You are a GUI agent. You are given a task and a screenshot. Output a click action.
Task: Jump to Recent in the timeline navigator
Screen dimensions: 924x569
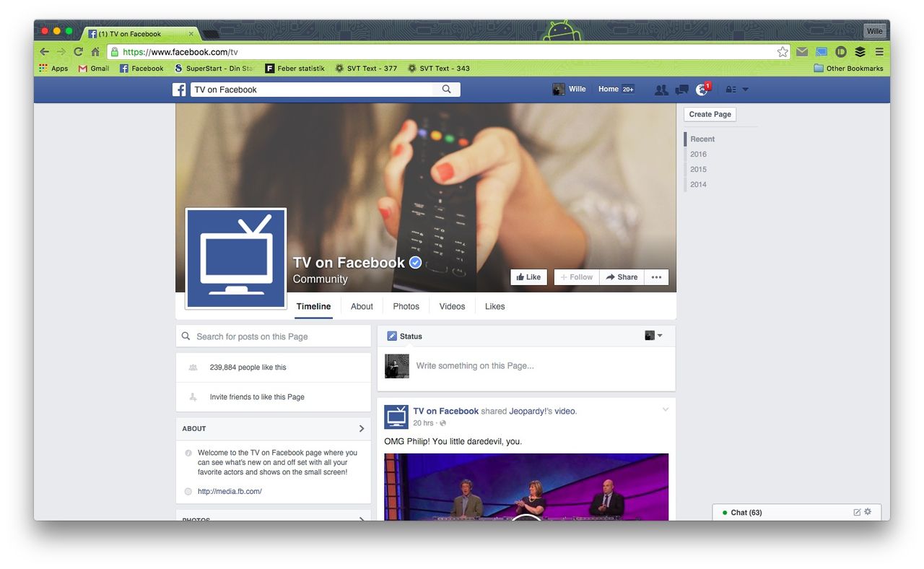pos(702,139)
